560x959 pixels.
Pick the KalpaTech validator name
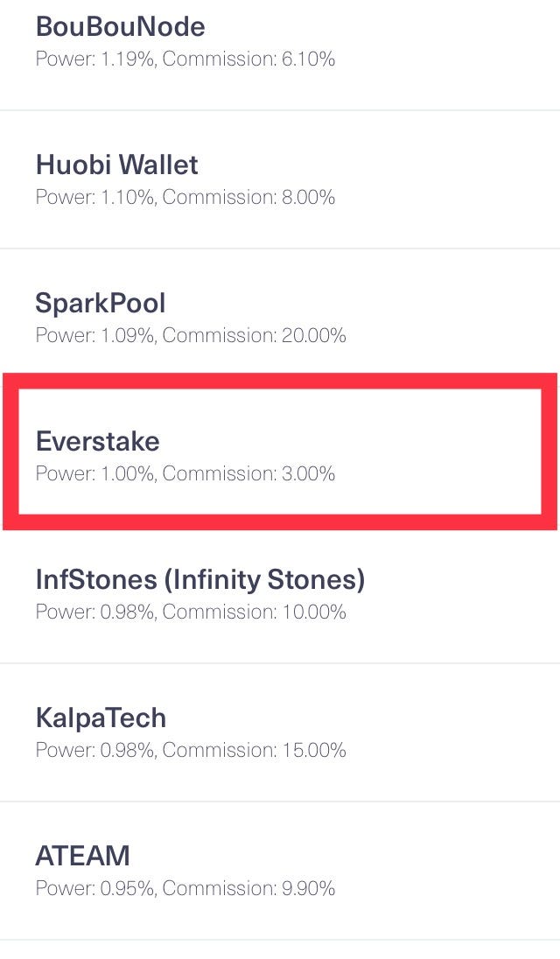(101, 718)
